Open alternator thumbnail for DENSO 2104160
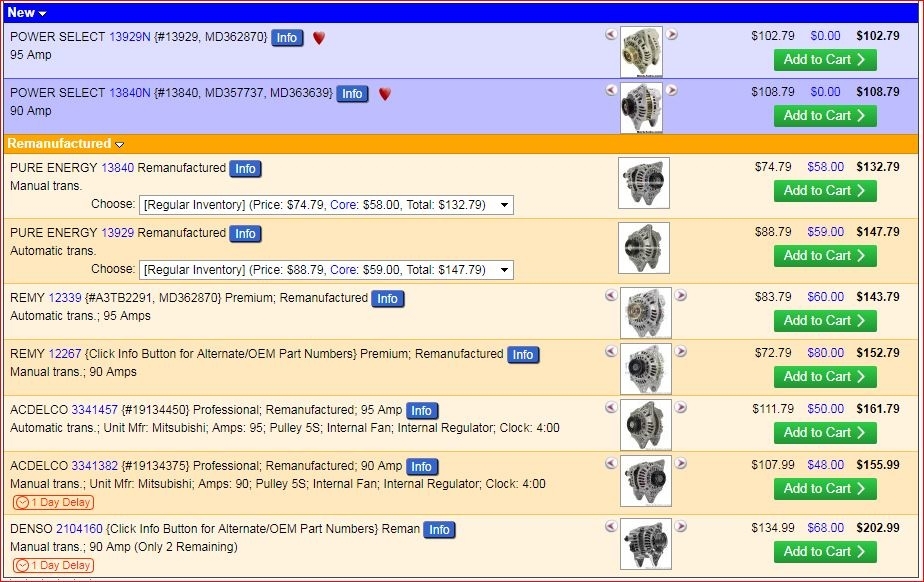This screenshot has height=582, width=924. pyautogui.click(x=645, y=544)
